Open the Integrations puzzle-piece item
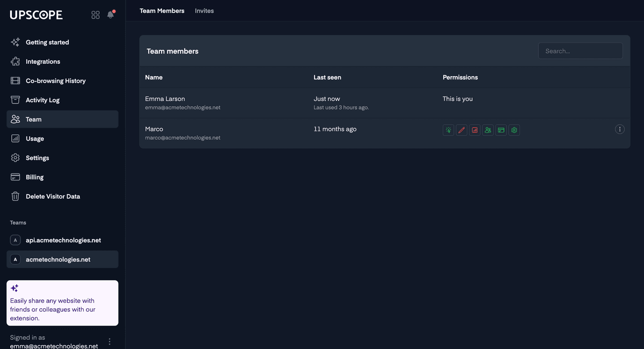The height and width of the screenshot is (349, 644). click(x=42, y=62)
